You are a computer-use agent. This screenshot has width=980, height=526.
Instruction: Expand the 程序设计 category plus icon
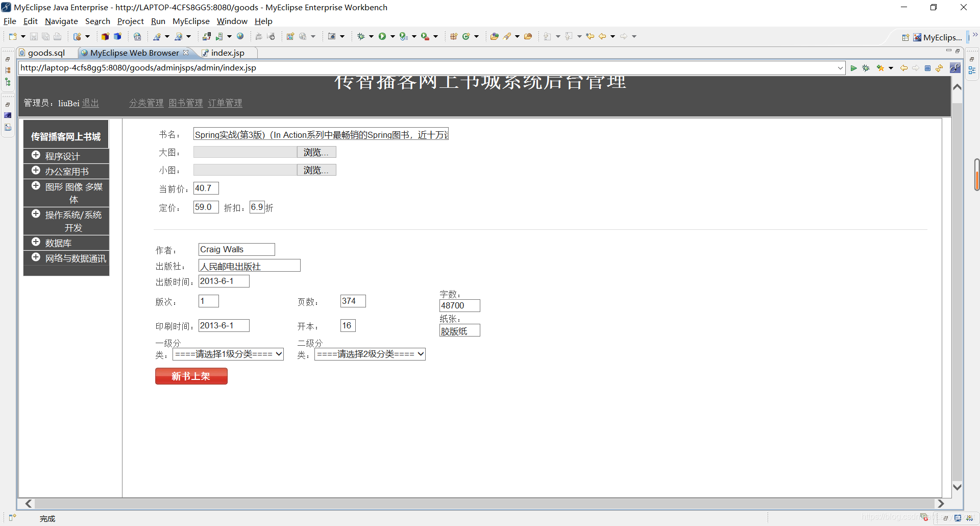[x=36, y=155]
